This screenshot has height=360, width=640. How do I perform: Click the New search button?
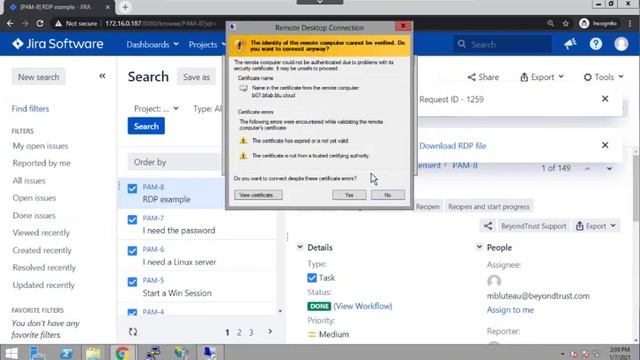(38, 77)
